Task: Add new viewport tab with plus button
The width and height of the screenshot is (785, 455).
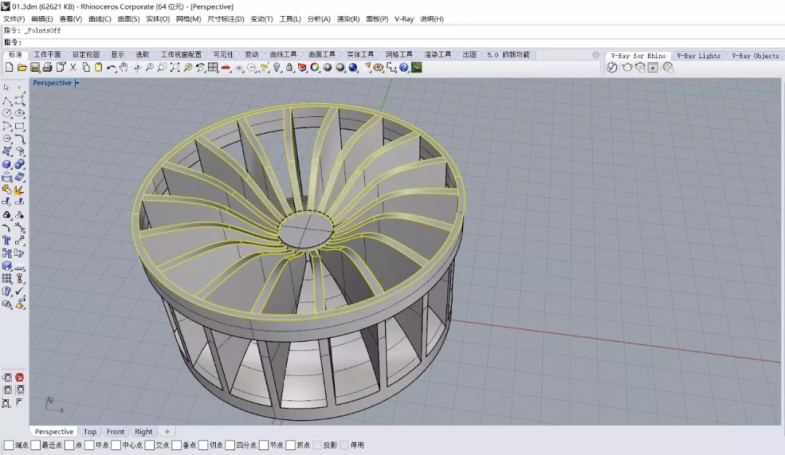Action: (167, 432)
